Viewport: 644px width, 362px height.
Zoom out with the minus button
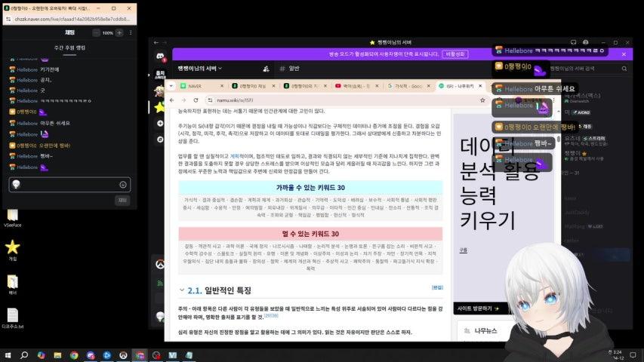(96, 33)
